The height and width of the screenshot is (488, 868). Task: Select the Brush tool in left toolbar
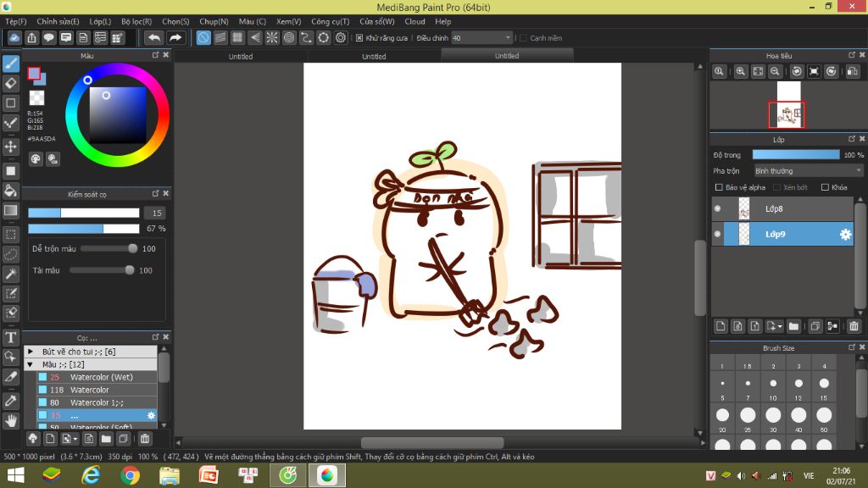(x=11, y=64)
